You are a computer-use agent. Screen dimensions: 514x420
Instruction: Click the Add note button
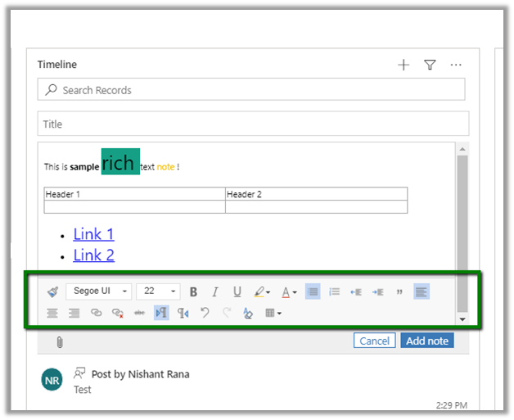426,341
